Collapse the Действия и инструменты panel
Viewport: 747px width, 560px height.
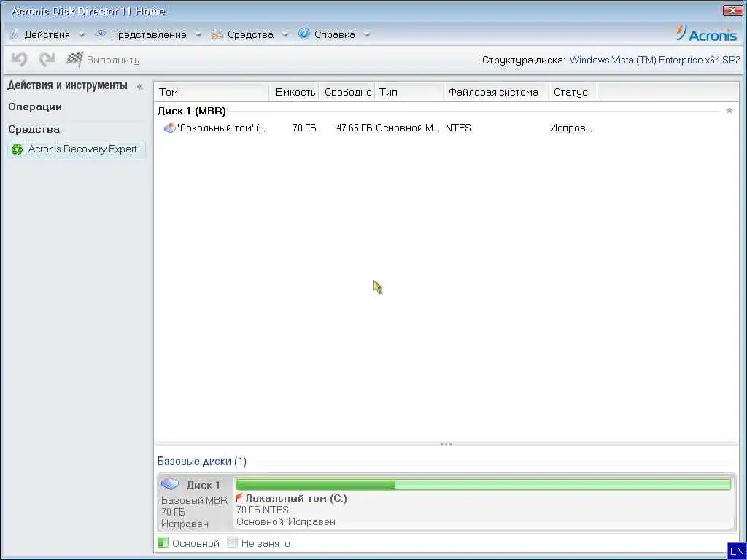click(x=139, y=87)
